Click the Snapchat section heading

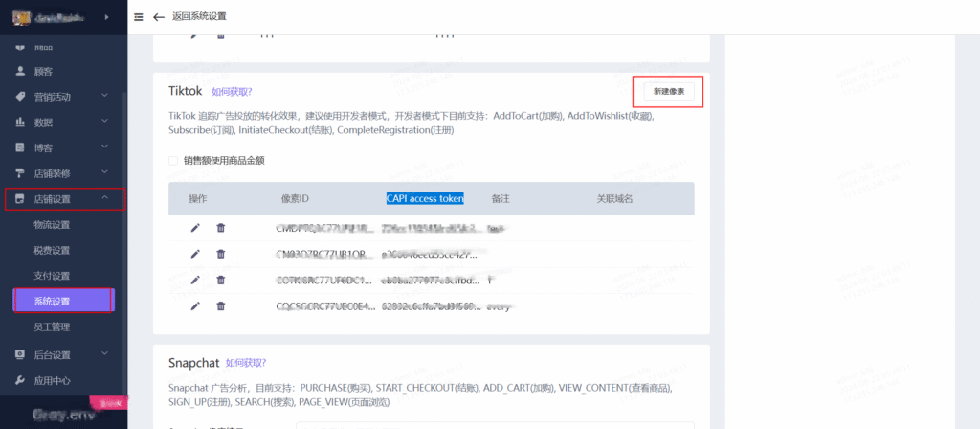[x=193, y=363]
